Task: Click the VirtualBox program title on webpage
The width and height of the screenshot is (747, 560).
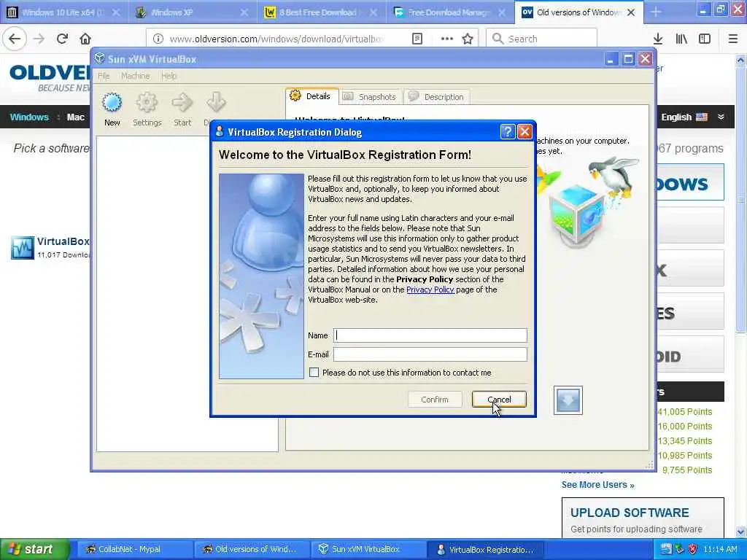Action: pyautogui.click(x=63, y=241)
